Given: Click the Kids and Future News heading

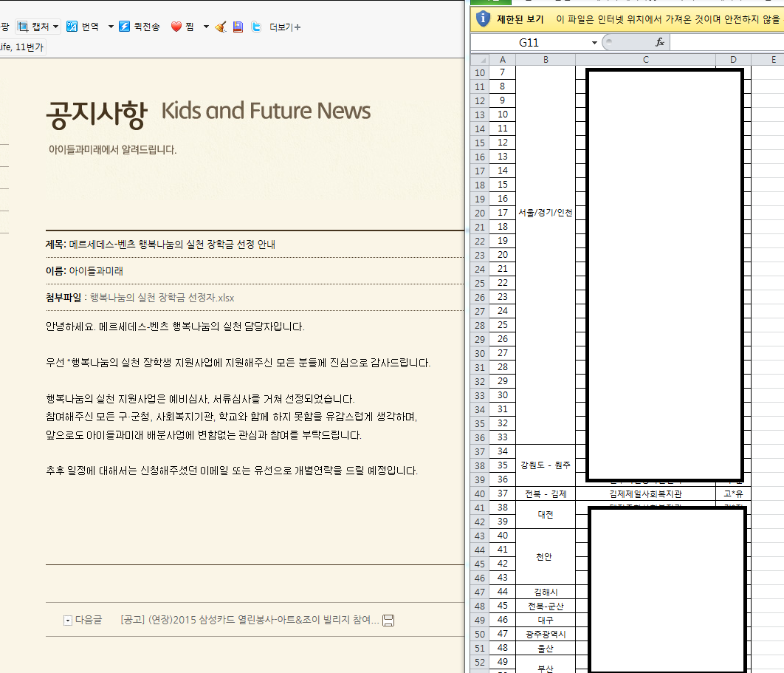Looking at the screenshot, I should (266, 111).
